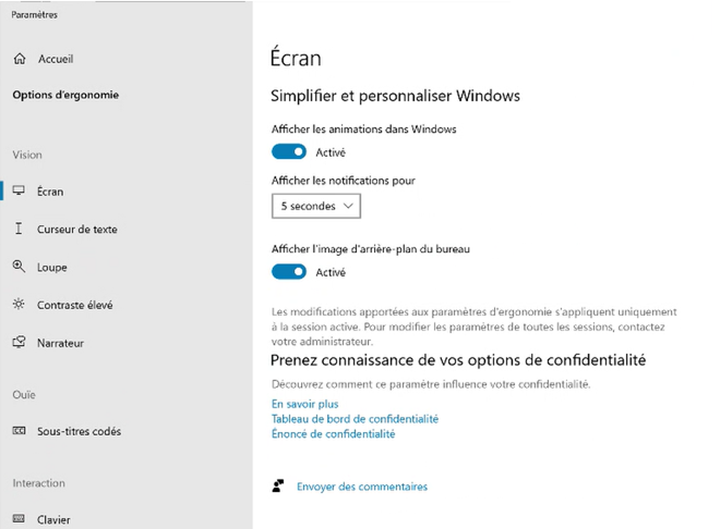720x529 pixels.
Task: Click the chevron of 5 secondes combo box
Action: click(348, 206)
